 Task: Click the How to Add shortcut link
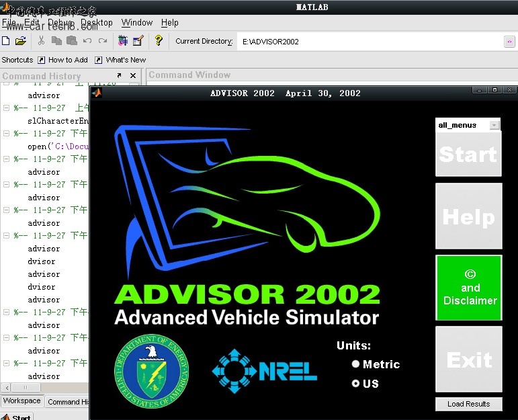pyautogui.click(x=68, y=60)
